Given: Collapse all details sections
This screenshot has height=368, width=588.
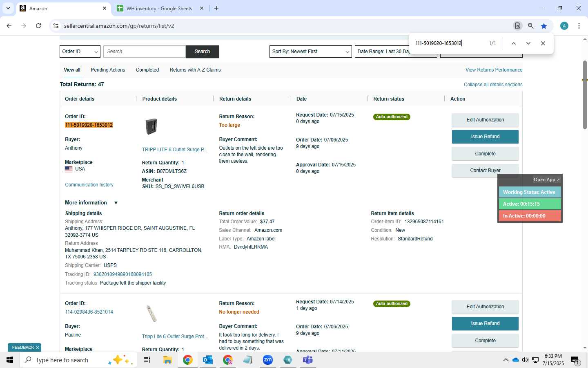Looking at the screenshot, I should pyautogui.click(x=493, y=85).
